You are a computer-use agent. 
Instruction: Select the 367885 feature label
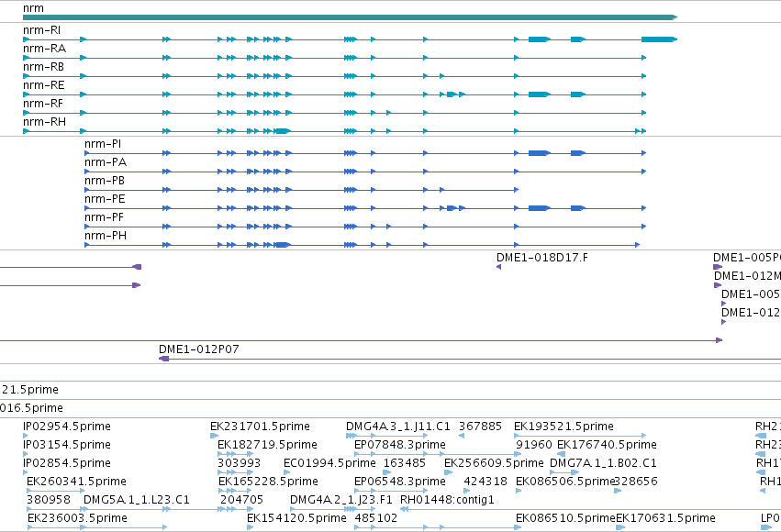click(480, 427)
